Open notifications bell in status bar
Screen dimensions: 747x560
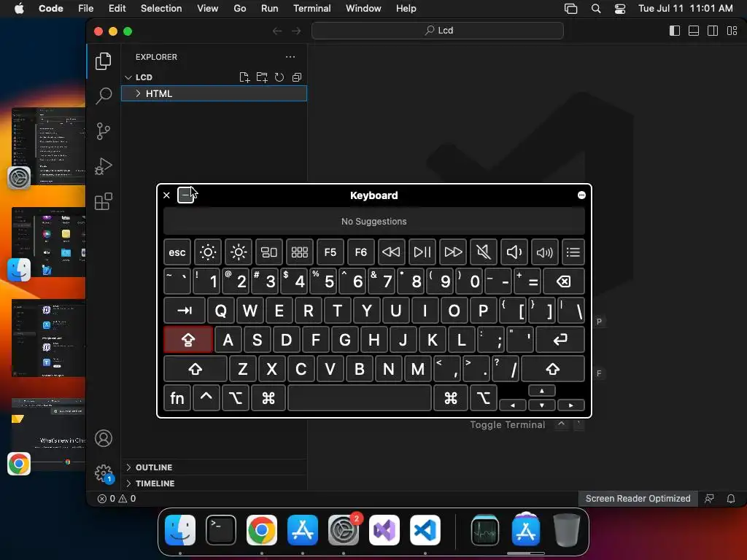click(x=731, y=499)
